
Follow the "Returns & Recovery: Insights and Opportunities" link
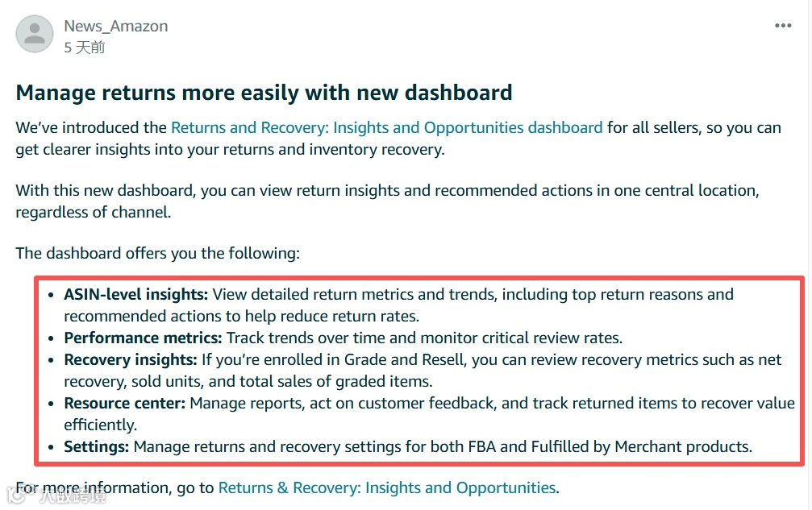coord(386,487)
